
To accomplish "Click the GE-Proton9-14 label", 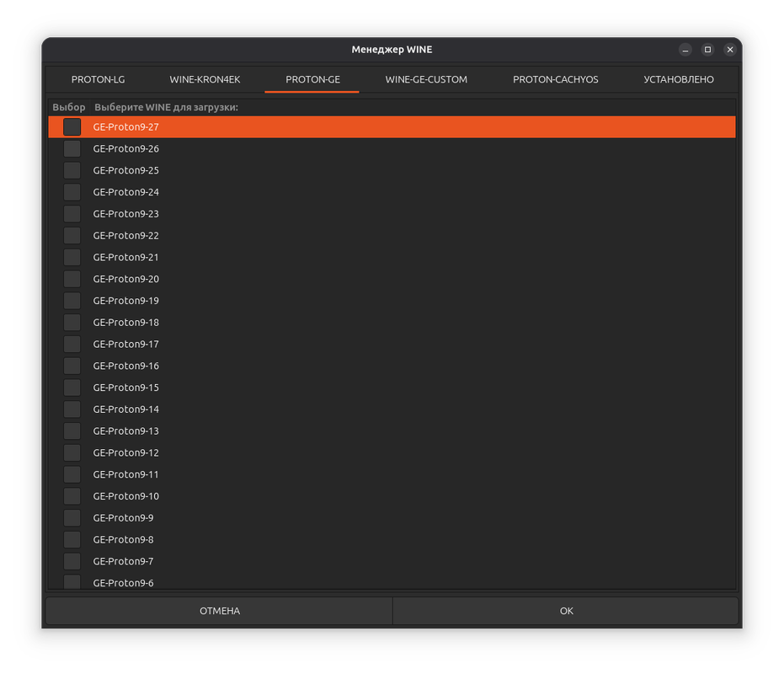I will tap(126, 409).
